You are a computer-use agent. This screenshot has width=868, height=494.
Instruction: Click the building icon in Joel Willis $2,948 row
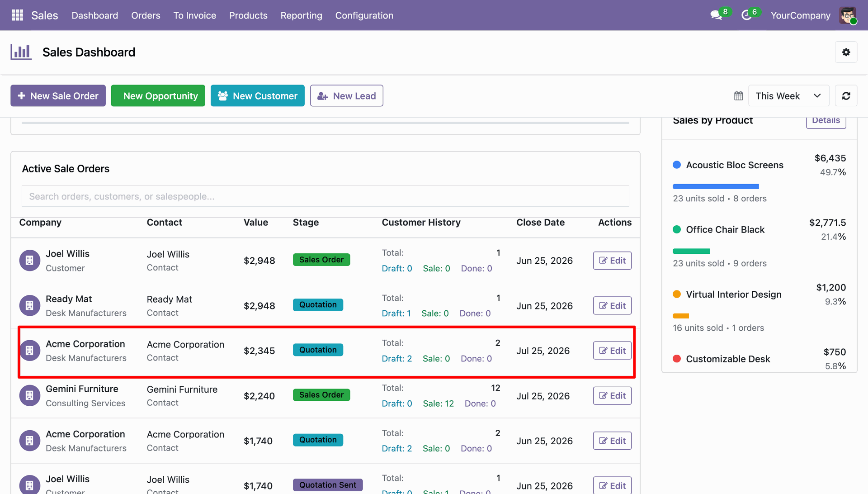pos(29,261)
